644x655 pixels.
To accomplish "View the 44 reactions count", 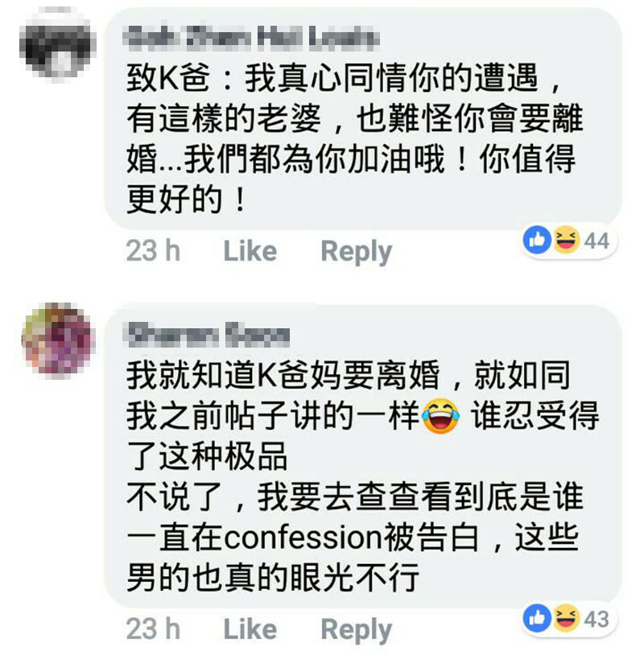I will [597, 241].
